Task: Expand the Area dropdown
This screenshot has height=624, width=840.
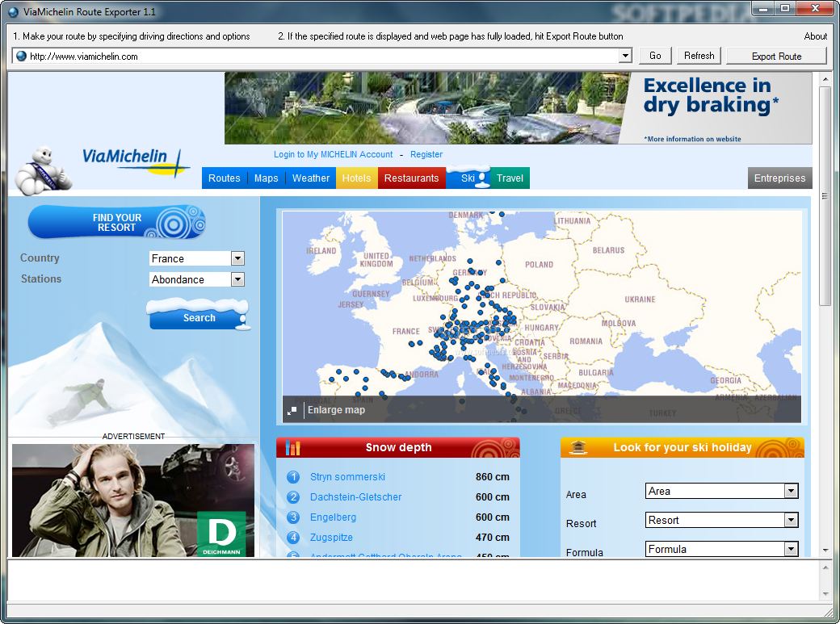Action: tap(792, 491)
